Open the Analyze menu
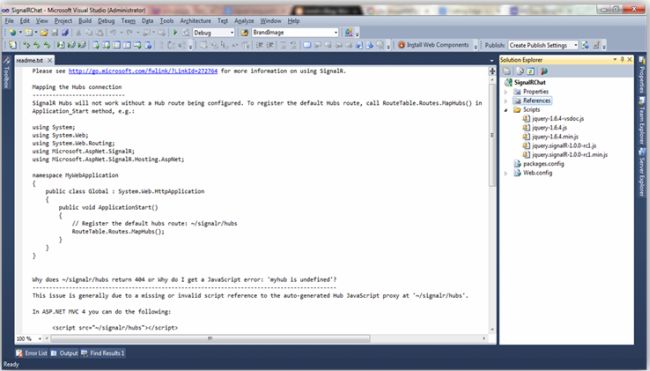 (x=244, y=21)
